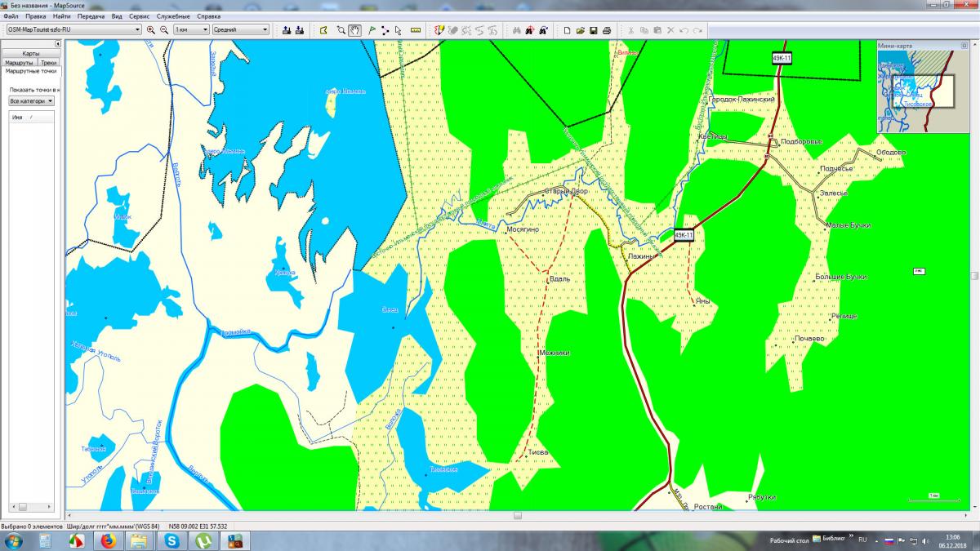
Task: Click the measure distance ruler tool
Action: tap(416, 30)
